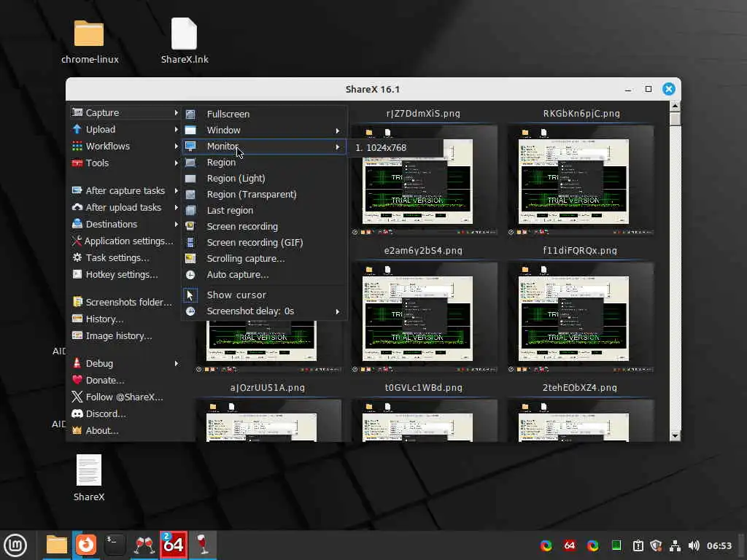Open Task settings...
The width and height of the screenshot is (747, 560).
click(x=125, y=257)
